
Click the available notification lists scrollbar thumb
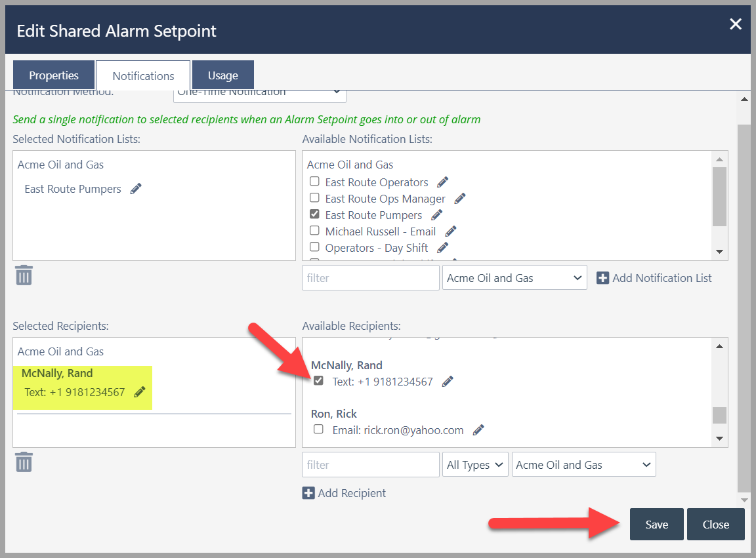[x=719, y=197]
